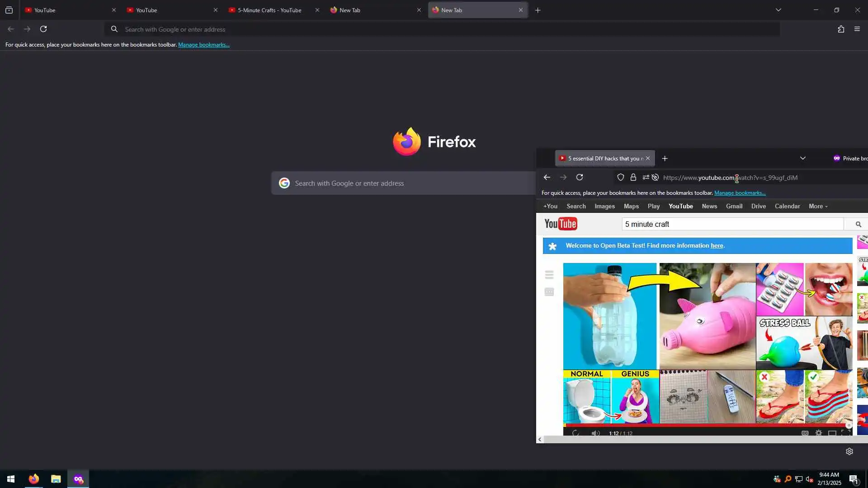
Task: Open list all tabs dropdown in private window
Action: (x=803, y=158)
